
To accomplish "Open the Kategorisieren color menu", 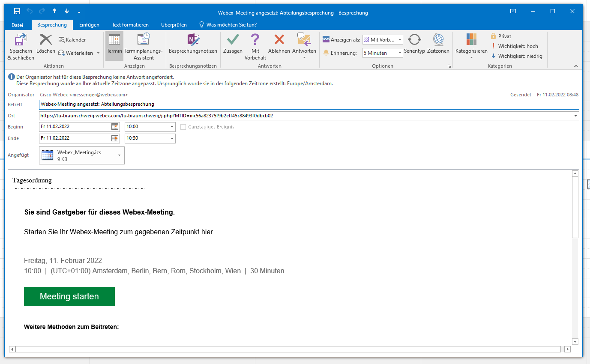I will point(471,47).
